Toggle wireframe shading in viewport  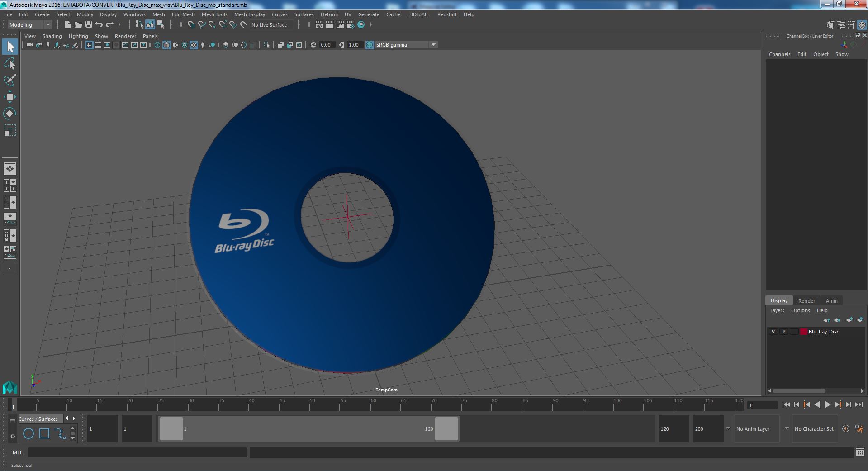pos(157,45)
